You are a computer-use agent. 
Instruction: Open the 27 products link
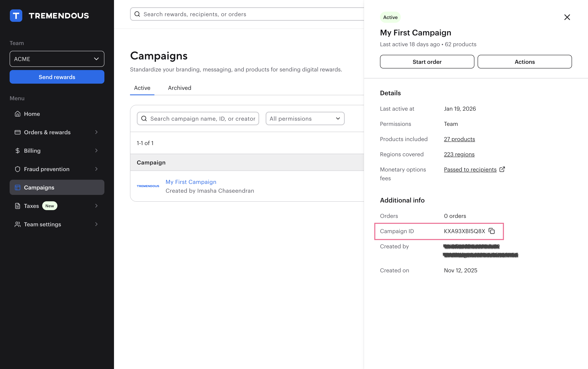(459, 139)
